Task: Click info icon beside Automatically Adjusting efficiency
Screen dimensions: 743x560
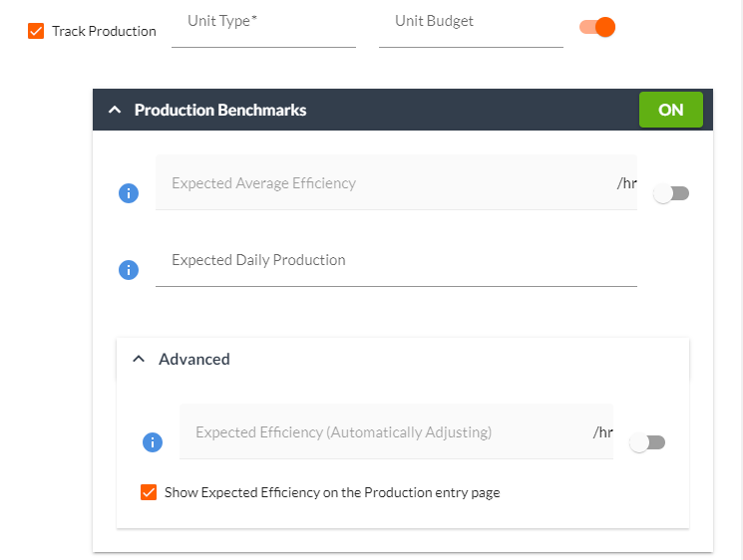Action: pos(153,442)
